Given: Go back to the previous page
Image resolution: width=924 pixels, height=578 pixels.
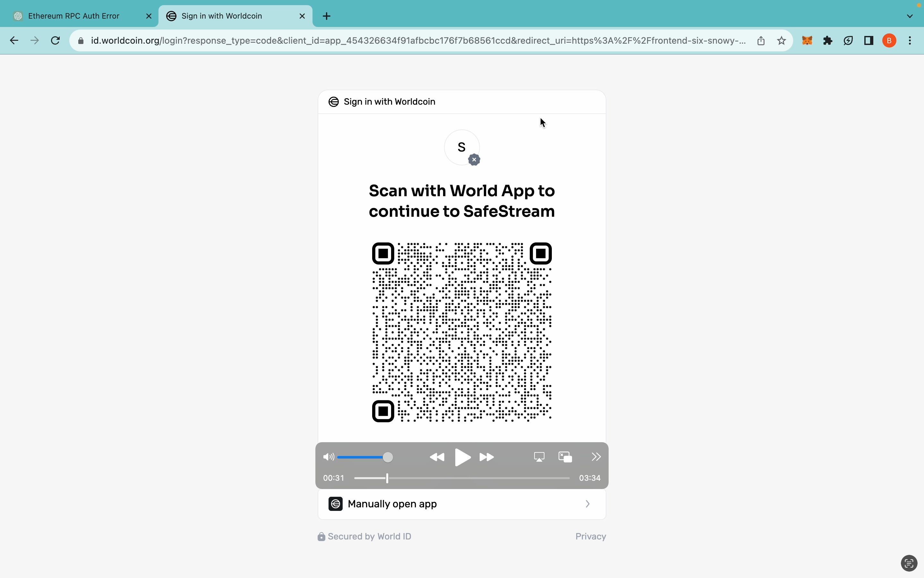Looking at the screenshot, I should point(14,40).
